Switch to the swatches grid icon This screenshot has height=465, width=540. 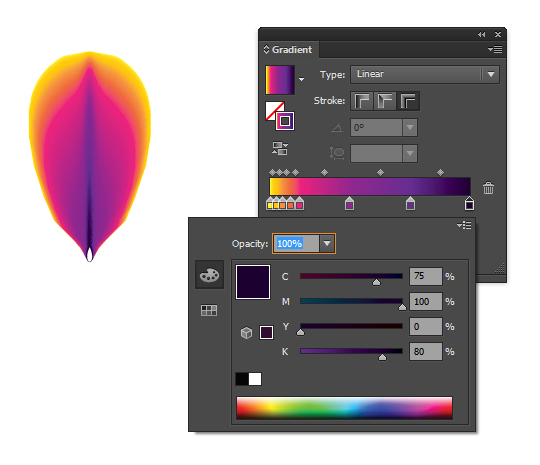click(x=209, y=310)
